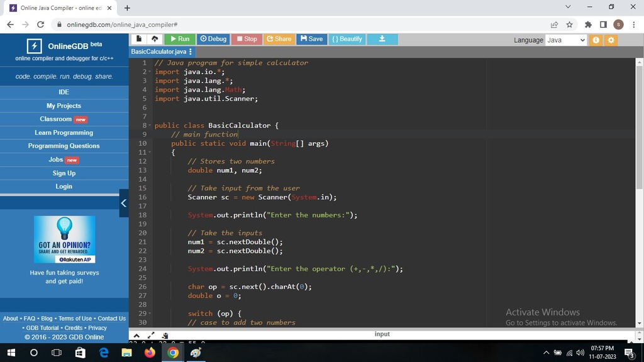This screenshot has width=644, height=362.
Task: Open the orange info icon beside Language
Action: (x=596, y=40)
